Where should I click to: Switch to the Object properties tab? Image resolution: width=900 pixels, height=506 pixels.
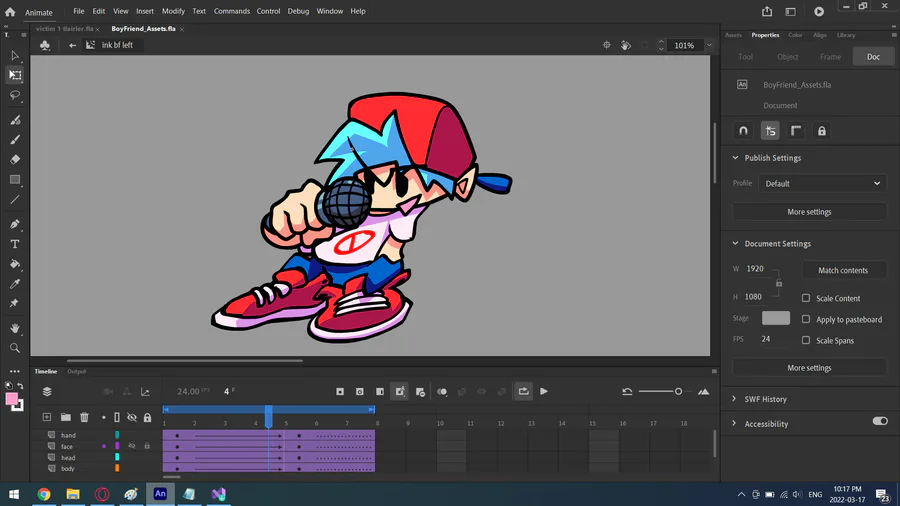(788, 57)
